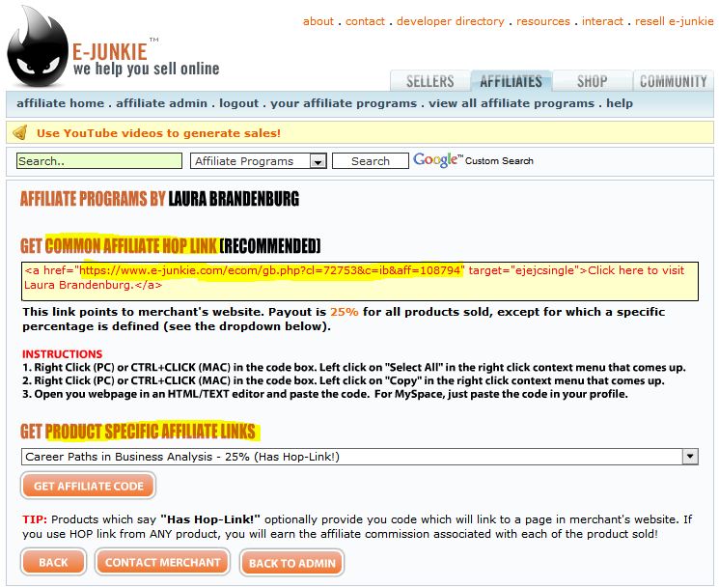
Task: Click the 'developer directory' top link
Action: point(450,21)
